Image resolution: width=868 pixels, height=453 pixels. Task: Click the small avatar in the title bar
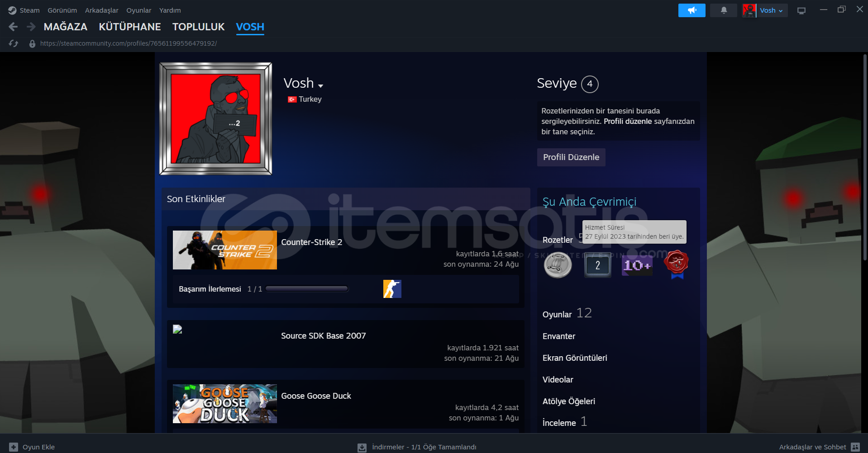749,10
